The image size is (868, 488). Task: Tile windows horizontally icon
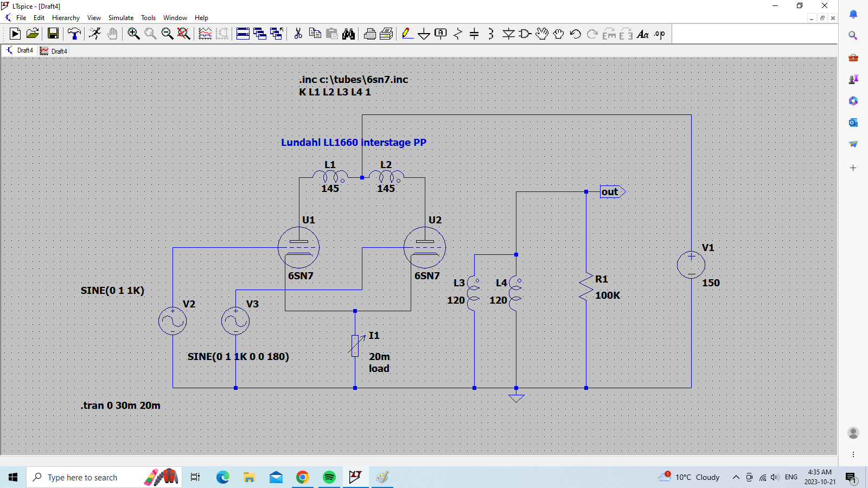[x=243, y=34]
